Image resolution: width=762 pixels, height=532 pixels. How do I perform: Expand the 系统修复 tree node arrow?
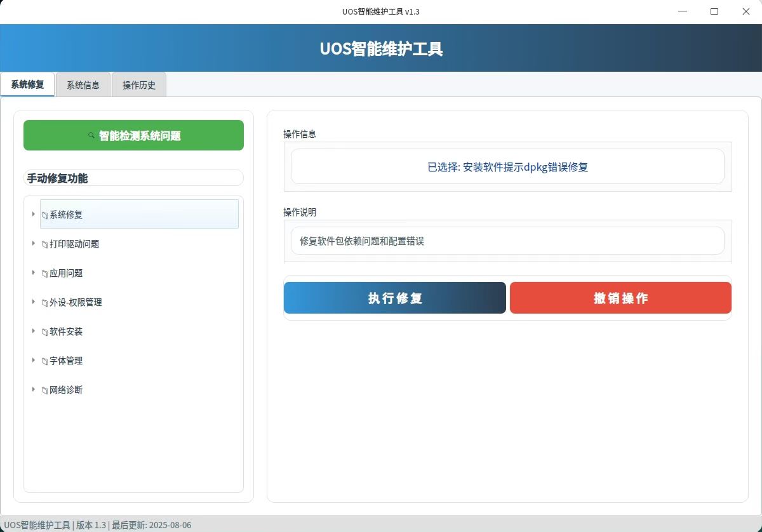(33, 214)
